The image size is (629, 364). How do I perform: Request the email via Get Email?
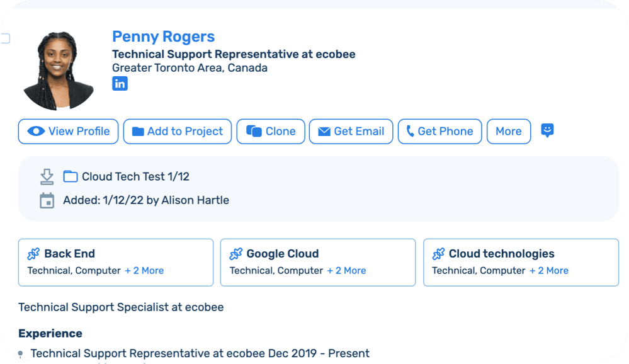point(351,132)
